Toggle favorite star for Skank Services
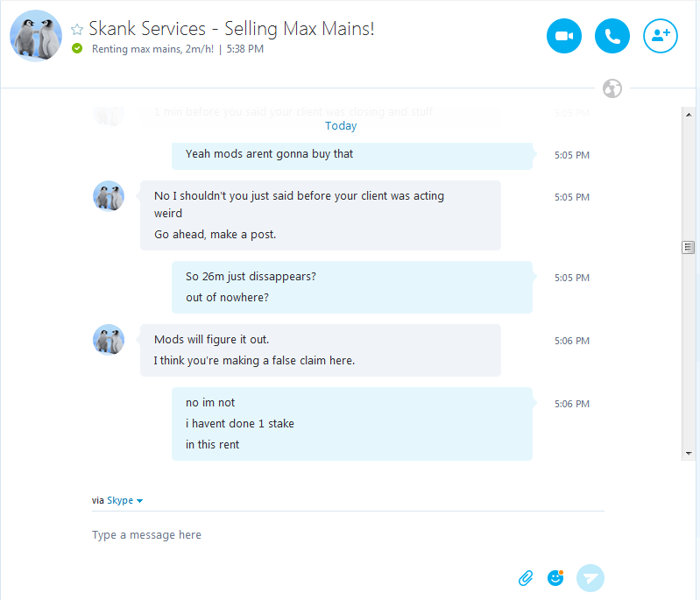This screenshot has height=600, width=700. click(x=77, y=29)
